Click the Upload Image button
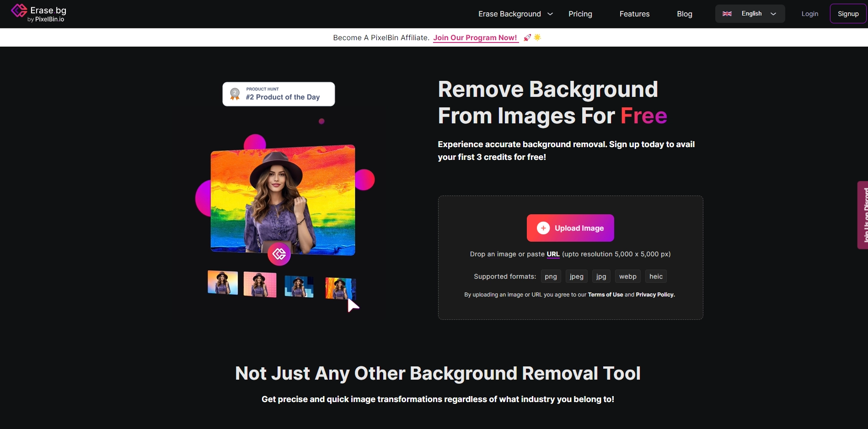 point(570,228)
